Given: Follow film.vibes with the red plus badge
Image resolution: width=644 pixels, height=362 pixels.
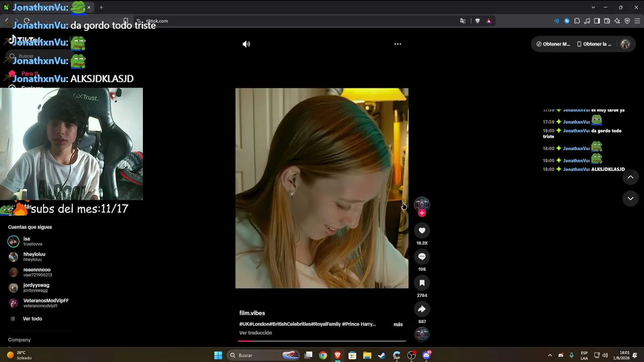Looking at the screenshot, I should point(422,213).
